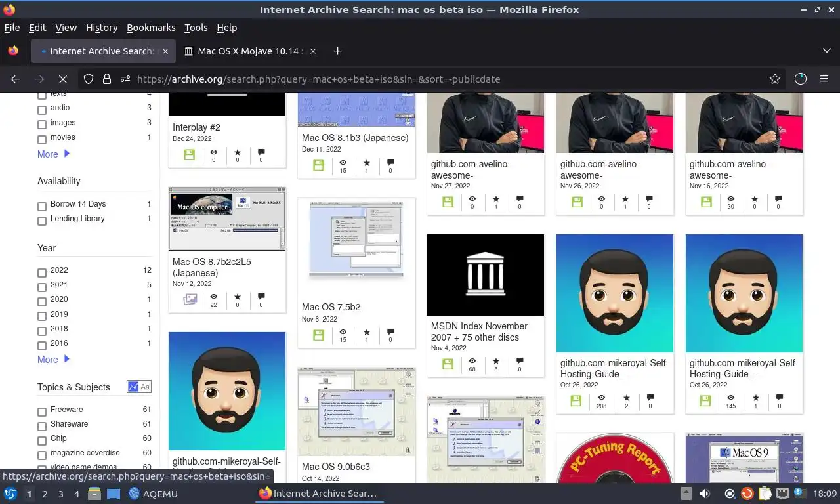
Task: Close the Internet Archive Search tab
Action: [165, 51]
